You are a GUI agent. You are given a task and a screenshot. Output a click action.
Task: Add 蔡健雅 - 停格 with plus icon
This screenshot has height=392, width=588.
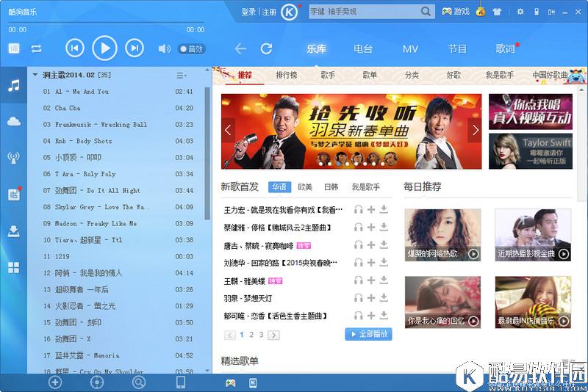(371, 228)
